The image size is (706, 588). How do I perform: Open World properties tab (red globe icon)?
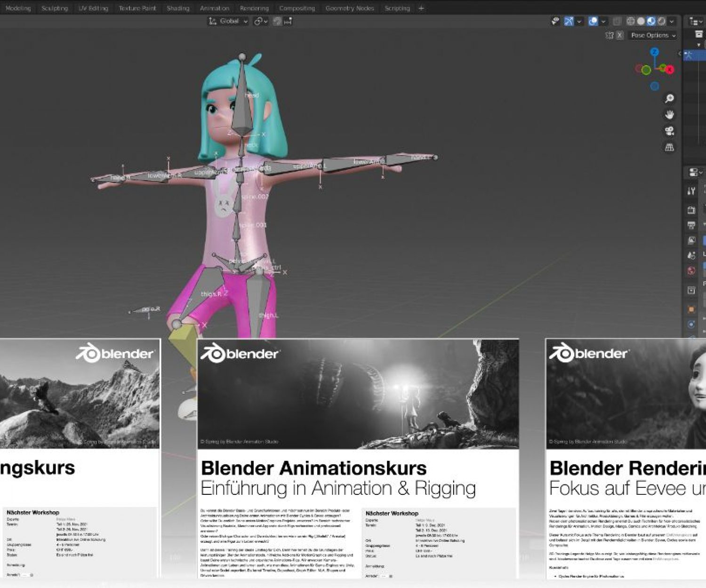tap(691, 271)
